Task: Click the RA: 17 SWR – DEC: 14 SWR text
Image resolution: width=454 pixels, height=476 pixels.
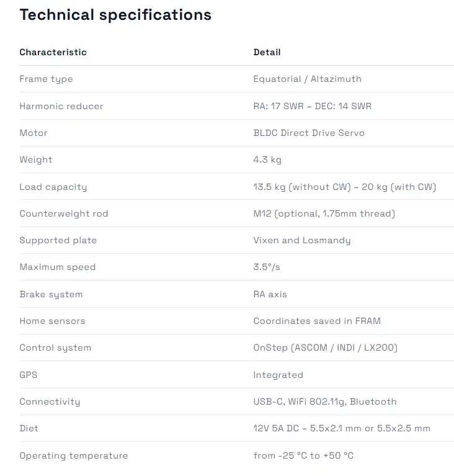Action: pyautogui.click(x=312, y=106)
